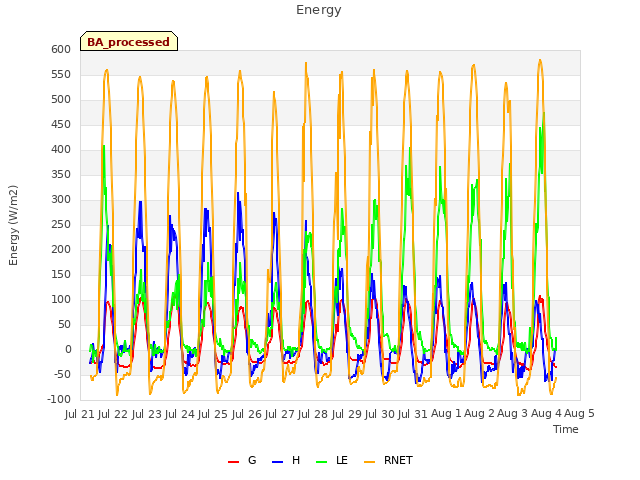Click the 100 y-axis tick label

click(61, 300)
